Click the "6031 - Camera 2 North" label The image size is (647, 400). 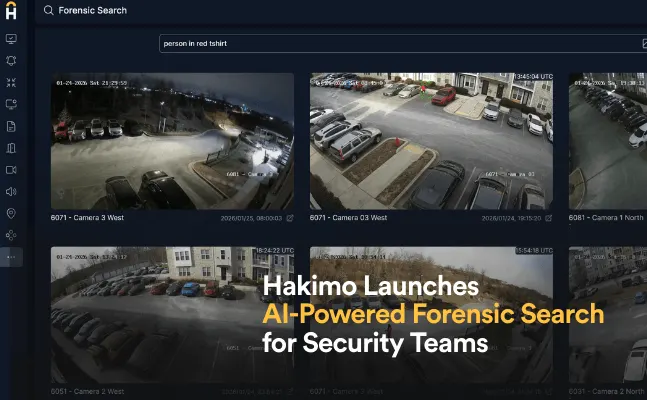[606, 391]
